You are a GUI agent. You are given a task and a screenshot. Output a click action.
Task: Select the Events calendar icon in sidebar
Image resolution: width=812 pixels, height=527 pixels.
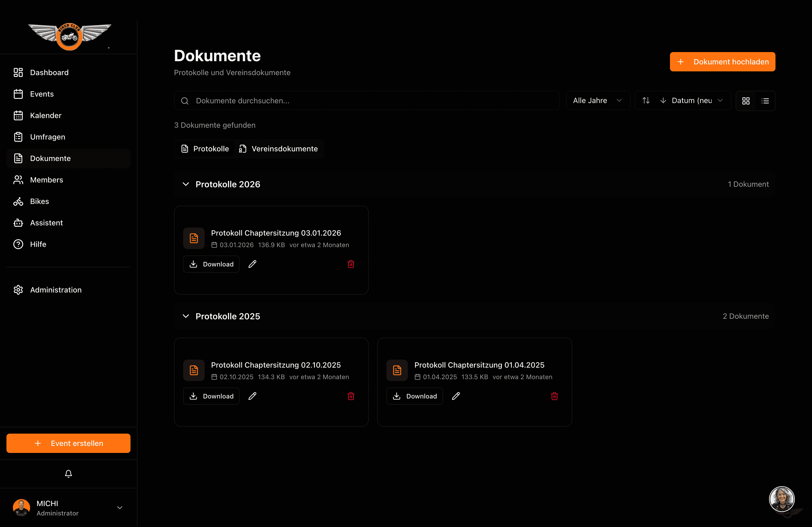tap(19, 94)
